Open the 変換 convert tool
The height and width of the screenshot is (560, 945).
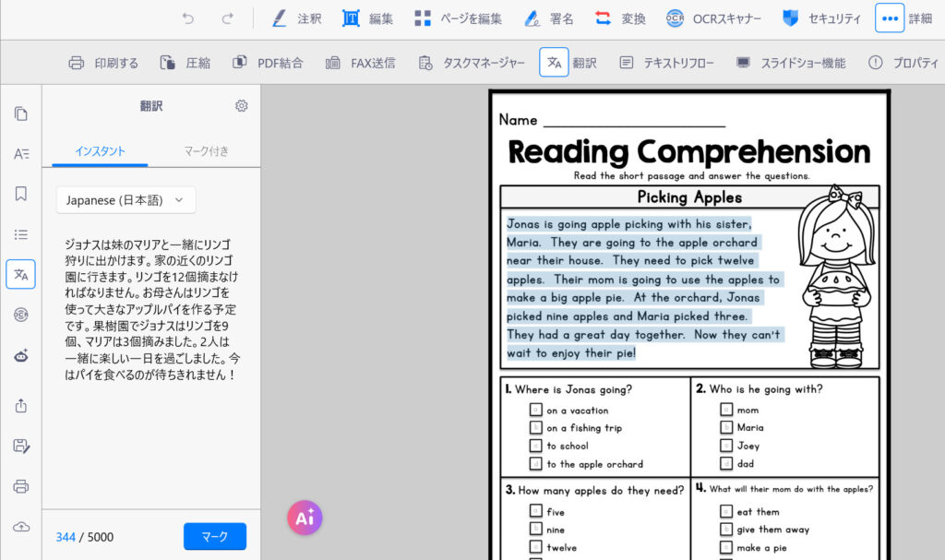click(x=620, y=18)
